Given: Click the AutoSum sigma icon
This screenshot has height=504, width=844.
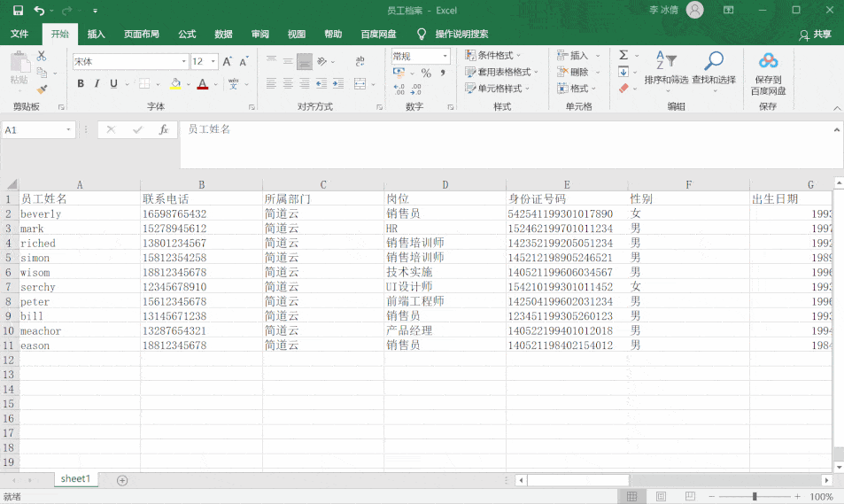Looking at the screenshot, I should pos(623,55).
